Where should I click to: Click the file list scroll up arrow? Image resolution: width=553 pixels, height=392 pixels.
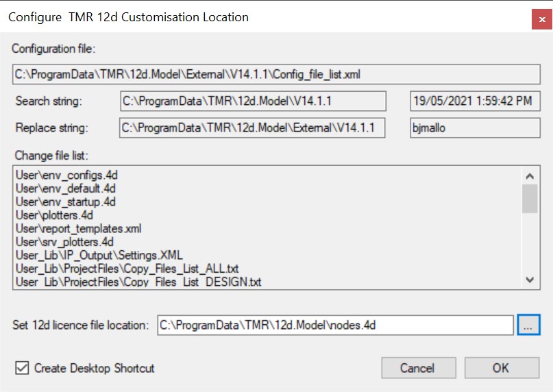click(530, 175)
